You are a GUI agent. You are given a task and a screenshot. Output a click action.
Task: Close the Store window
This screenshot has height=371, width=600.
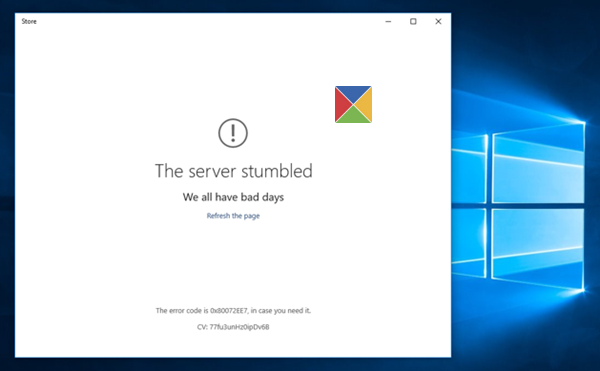click(439, 21)
